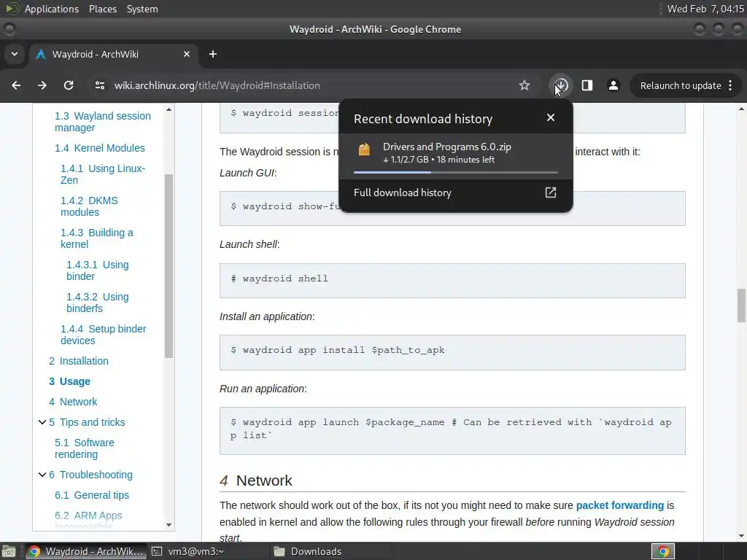Image resolution: width=747 pixels, height=560 pixels.
Task: Click the waydroid shell code block
Action: click(x=452, y=281)
